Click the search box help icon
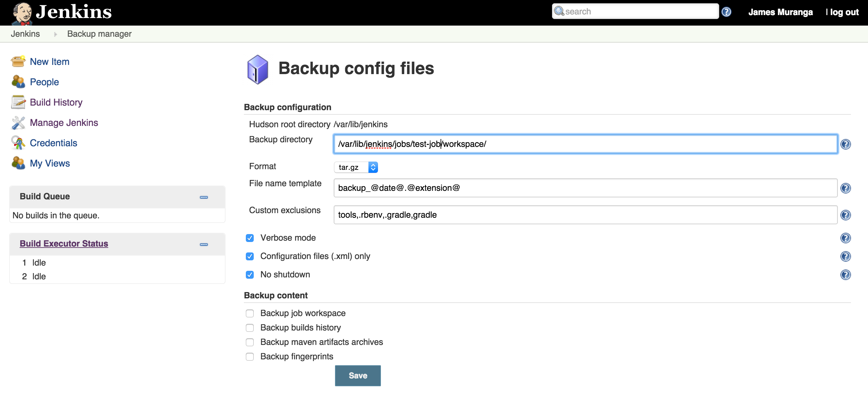868x400 pixels. (726, 12)
